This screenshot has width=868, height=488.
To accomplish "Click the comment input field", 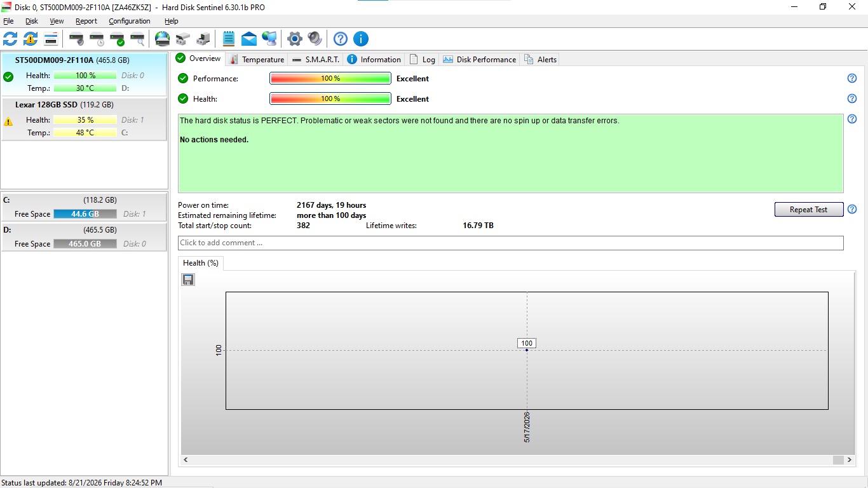I will (x=511, y=243).
